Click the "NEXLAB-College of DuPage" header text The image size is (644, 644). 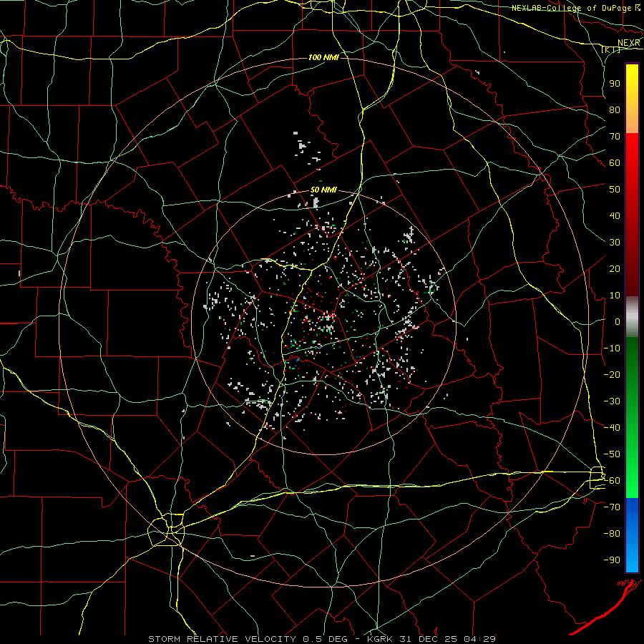(571, 8)
